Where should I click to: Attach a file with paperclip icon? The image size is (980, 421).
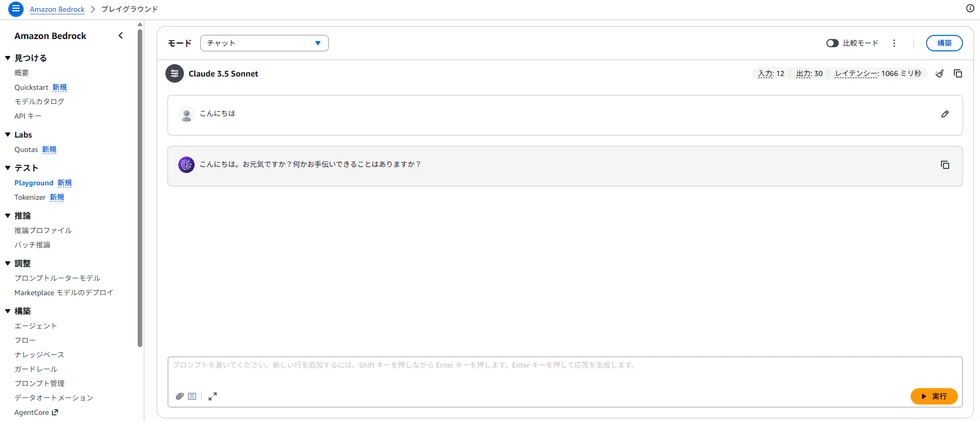point(180,396)
